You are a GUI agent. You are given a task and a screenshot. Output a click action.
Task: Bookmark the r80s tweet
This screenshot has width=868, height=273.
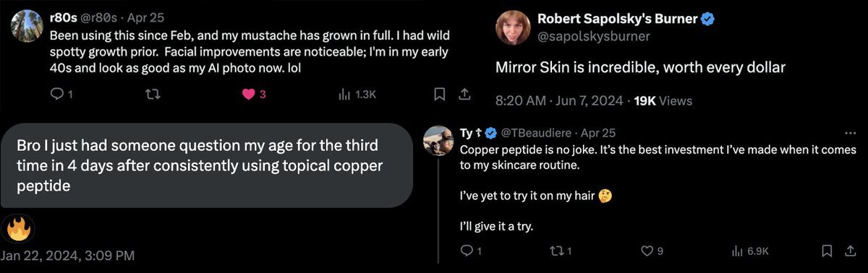tap(439, 95)
